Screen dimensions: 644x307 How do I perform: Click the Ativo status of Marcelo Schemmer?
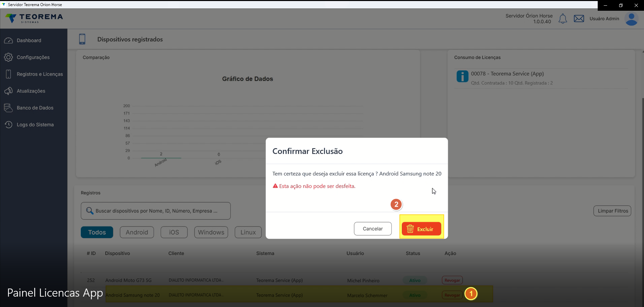pyautogui.click(x=415, y=295)
